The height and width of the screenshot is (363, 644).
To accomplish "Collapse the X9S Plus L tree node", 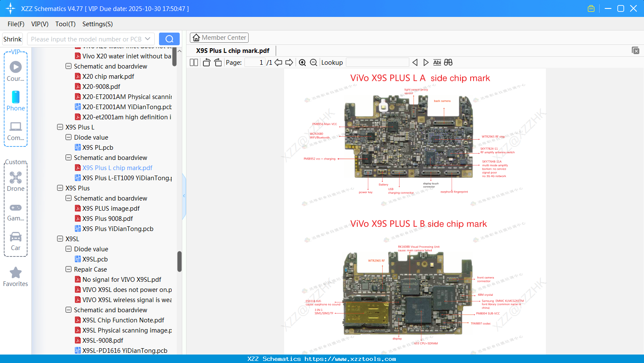I will [60, 127].
